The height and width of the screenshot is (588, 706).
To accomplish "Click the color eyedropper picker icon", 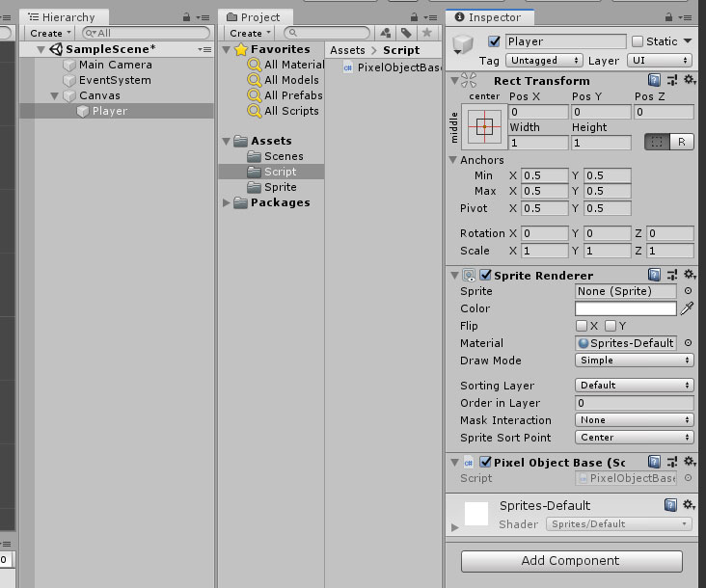I will 687,308.
